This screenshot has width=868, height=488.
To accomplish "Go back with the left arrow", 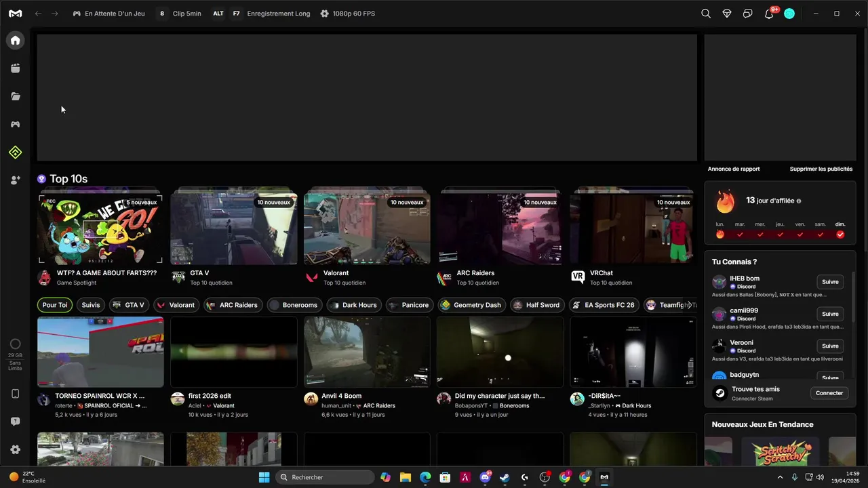I will (x=39, y=14).
